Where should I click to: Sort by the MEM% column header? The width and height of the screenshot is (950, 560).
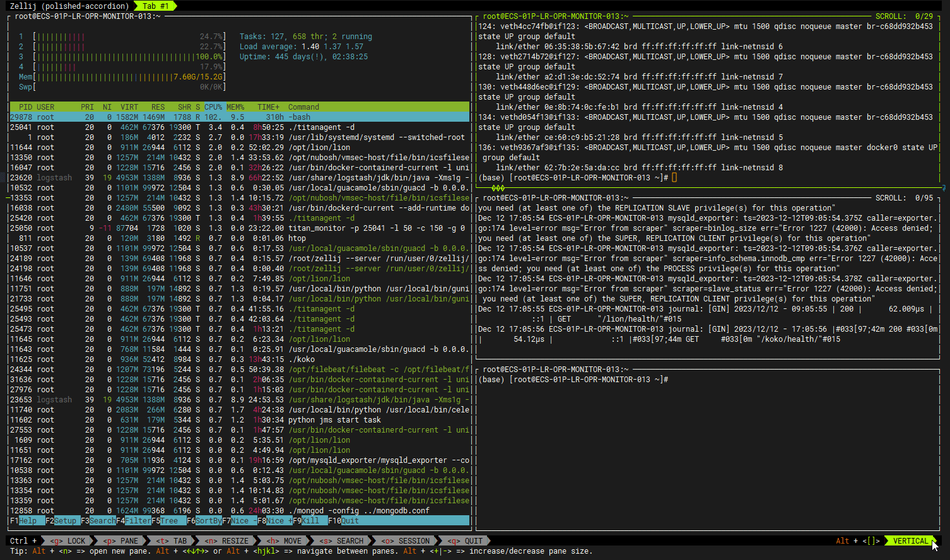(235, 107)
